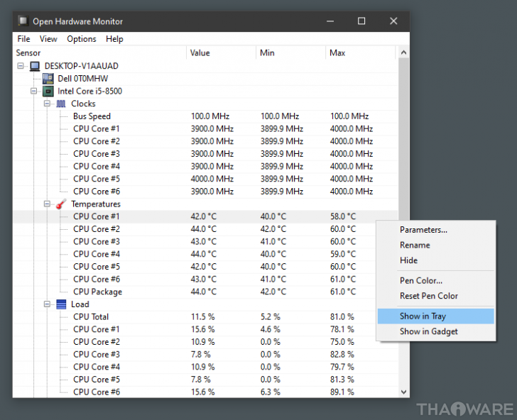Open the View menu
Viewport: 517px width, 420px height.
pyautogui.click(x=48, y=39)
